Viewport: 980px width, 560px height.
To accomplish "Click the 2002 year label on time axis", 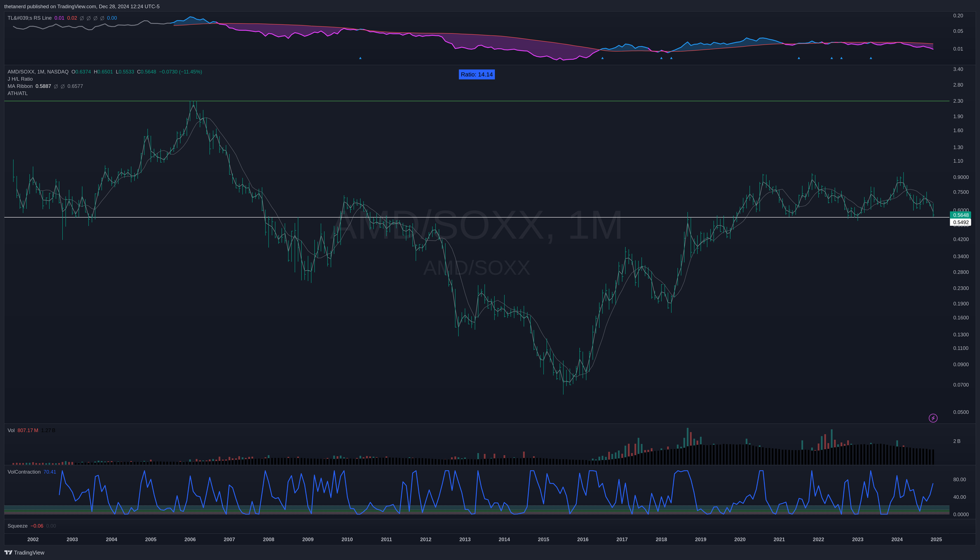I will (x=33, y=539).
